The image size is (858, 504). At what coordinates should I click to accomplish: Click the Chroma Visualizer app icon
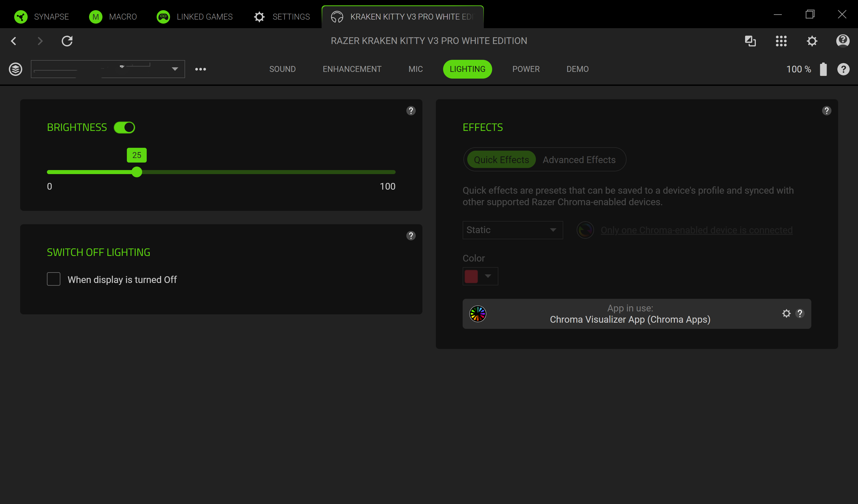(x=478, y=314)
